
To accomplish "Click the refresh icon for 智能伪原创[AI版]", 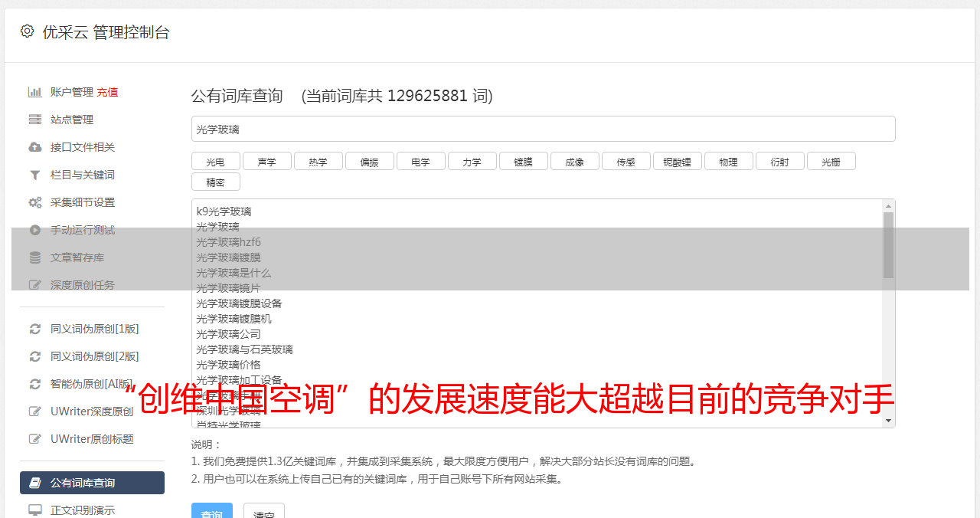I will (x=34, y=384).
